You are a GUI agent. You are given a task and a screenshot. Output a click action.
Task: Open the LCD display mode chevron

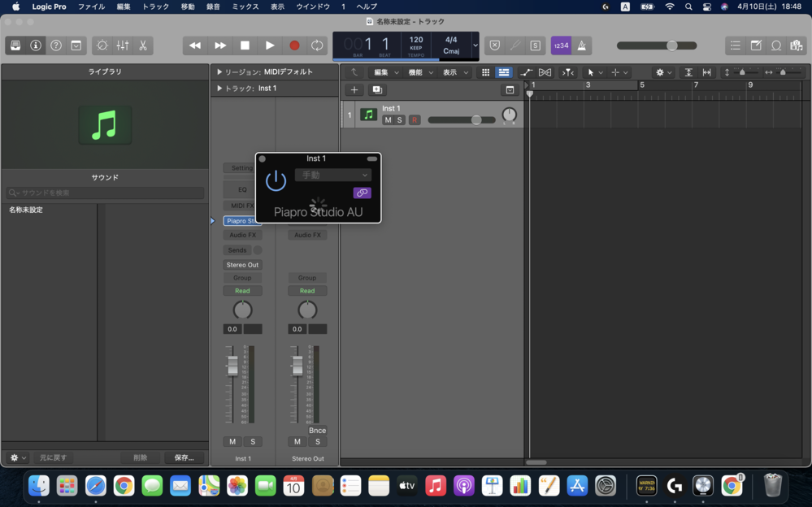pos(475,45)
